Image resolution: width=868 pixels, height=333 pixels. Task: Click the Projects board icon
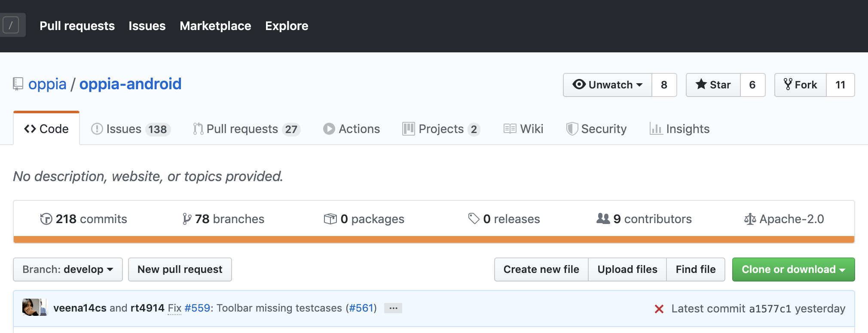(x=408, y=129)
